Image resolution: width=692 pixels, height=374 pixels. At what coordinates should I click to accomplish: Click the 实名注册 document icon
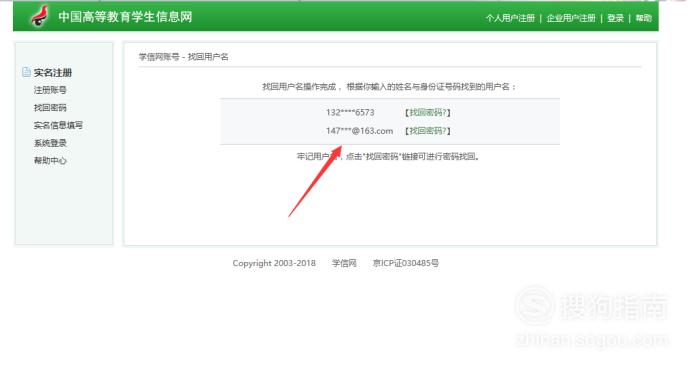[x=26, y=72]
